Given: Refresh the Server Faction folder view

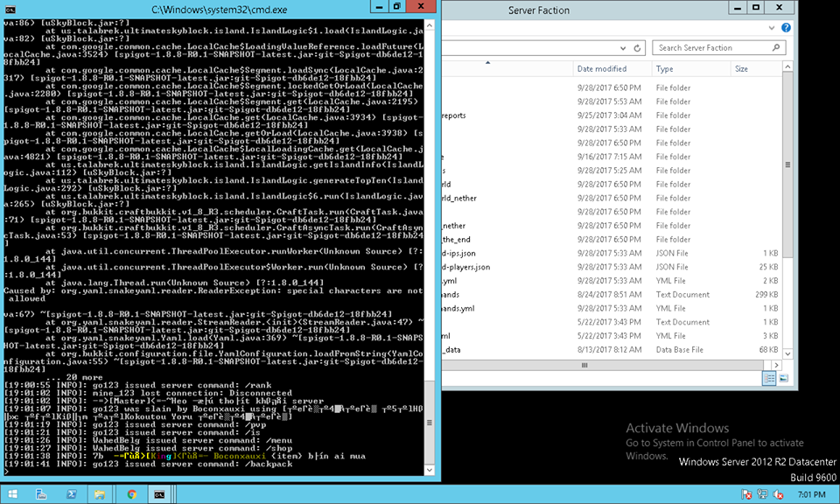Looking at the screenshot, I should 639,48.
